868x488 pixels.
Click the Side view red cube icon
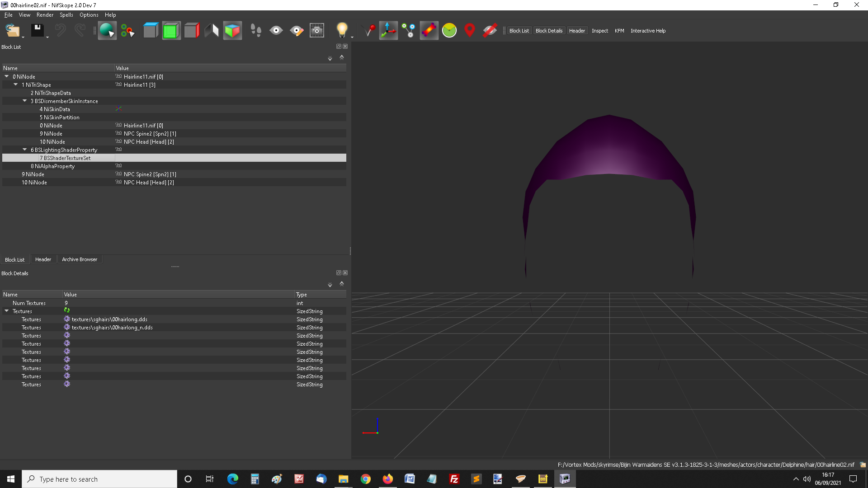[x=192, y=30]
